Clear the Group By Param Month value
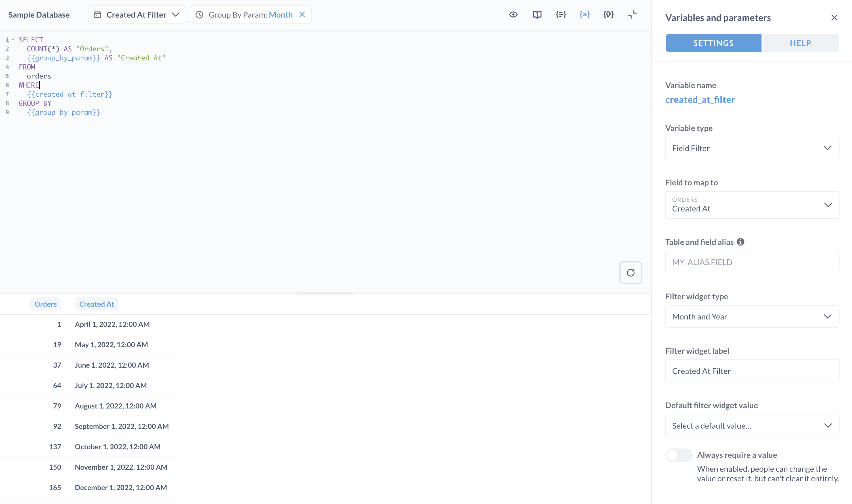 pos(302,15)
